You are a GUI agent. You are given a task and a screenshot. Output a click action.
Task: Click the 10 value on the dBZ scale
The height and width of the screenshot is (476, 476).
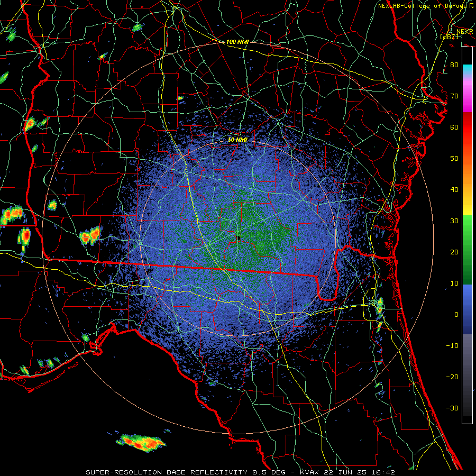pos(454,283)
